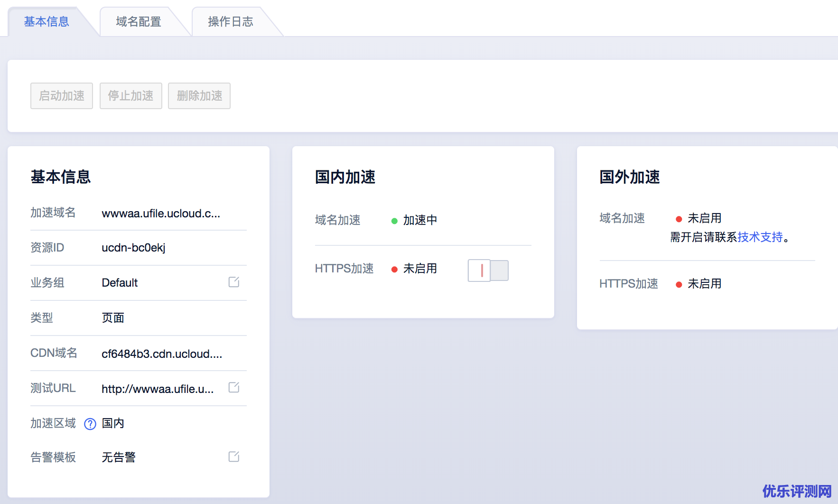Click red status dot for 国外 HTTPS加速

[679, 284]
